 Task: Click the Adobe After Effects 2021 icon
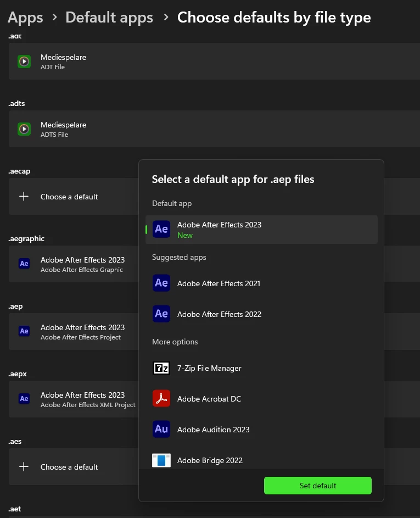[161, 283]
